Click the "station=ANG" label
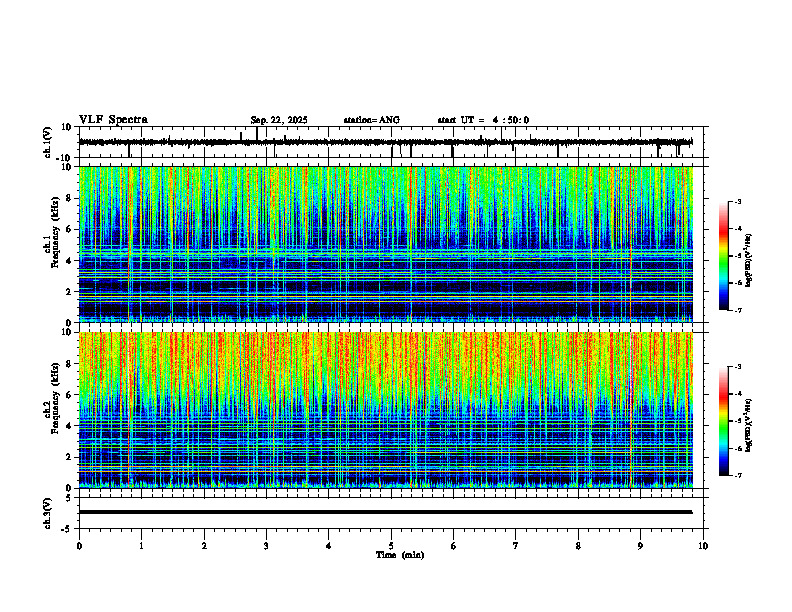The width and height of the screenshot is (792, 612). click(x=372, y=120)
